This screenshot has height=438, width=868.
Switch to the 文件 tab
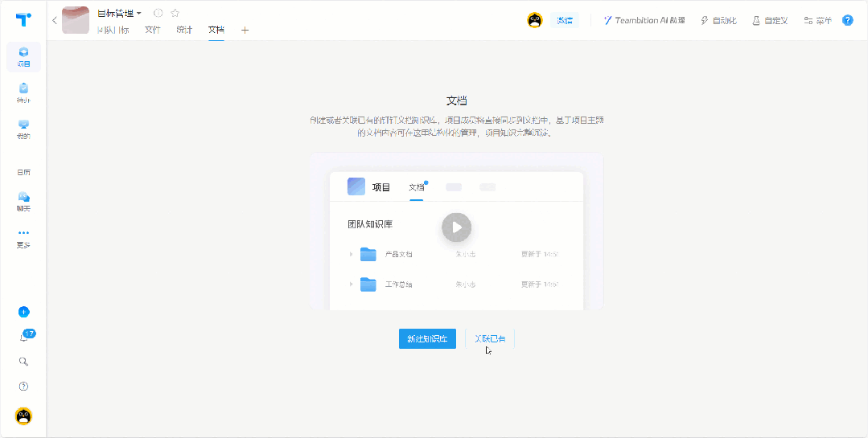(152, 30)
